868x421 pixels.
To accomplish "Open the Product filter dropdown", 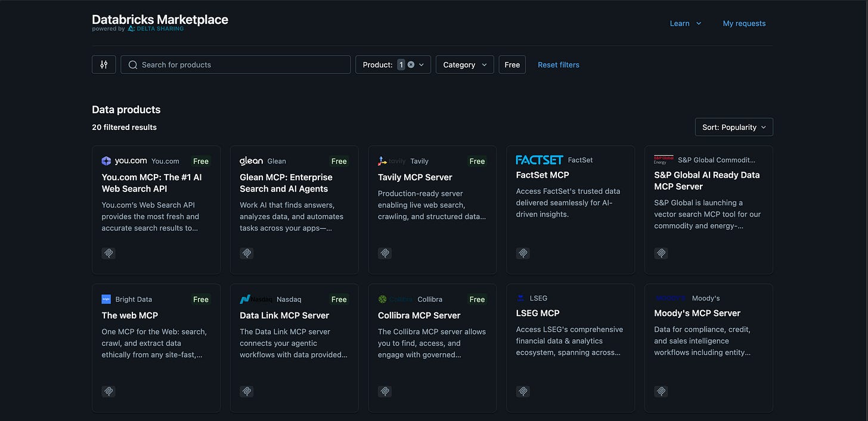I will (x=393, y=64).
